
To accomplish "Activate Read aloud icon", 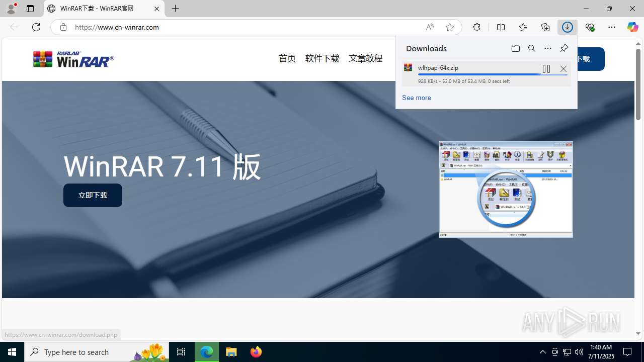I will pyautogui.click(x=430, y=27).
